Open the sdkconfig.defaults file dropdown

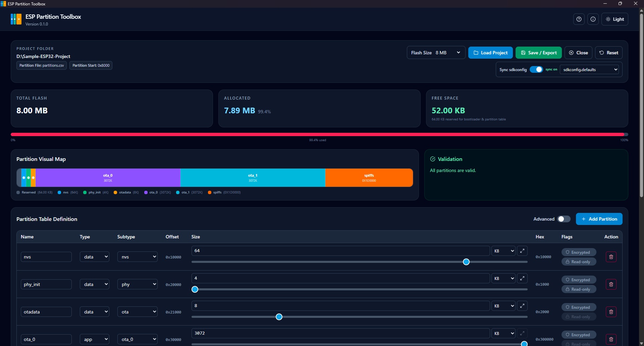click(x=589, y=69)
